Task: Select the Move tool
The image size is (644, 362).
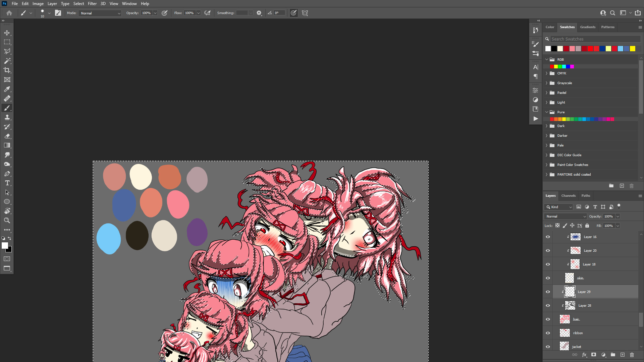Action: [7, 33]
